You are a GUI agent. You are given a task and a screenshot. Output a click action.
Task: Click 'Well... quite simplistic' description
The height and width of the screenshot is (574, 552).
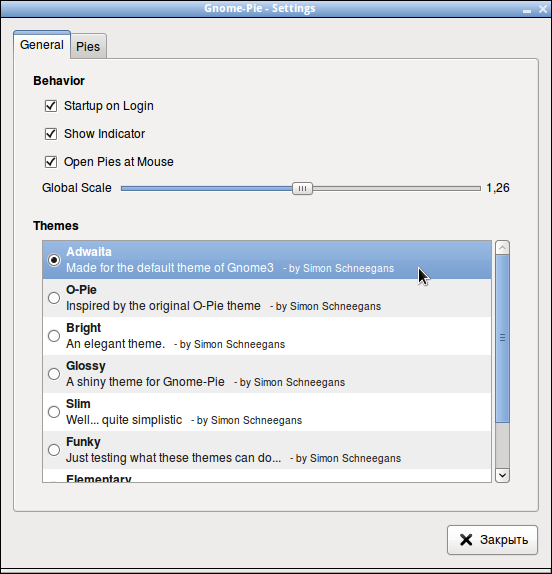coord(124,420)
